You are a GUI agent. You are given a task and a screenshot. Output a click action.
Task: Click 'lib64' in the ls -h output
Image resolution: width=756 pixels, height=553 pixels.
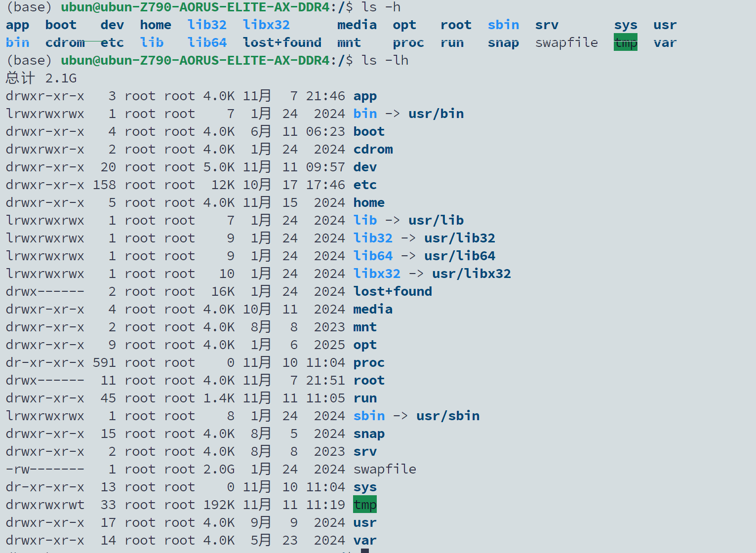coord(207,42)
